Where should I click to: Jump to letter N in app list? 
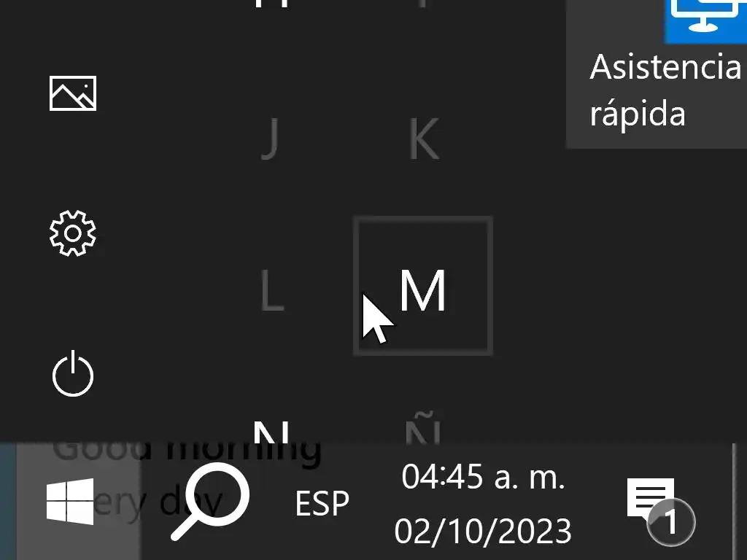pyautogui.click(x=271, y=432)
